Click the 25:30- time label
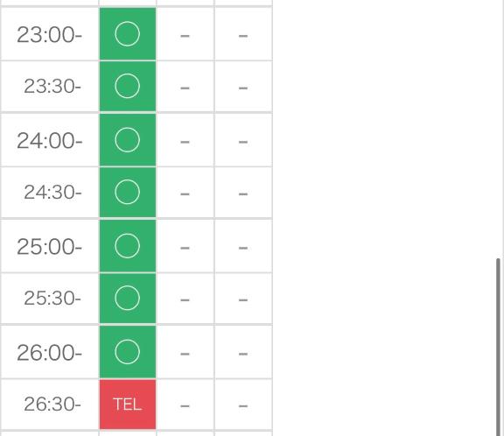Screen dimensions: 504x436 (x=52, y=299)
